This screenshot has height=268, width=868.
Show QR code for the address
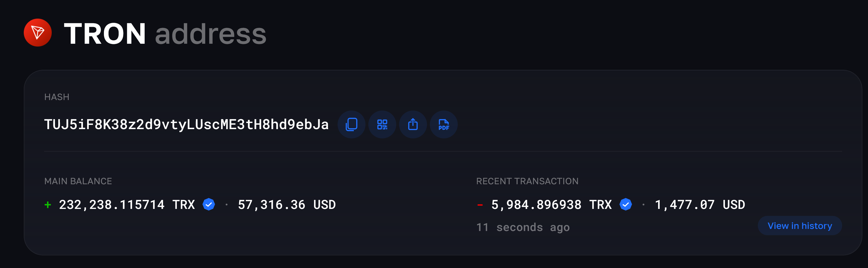tap(382, 124)
